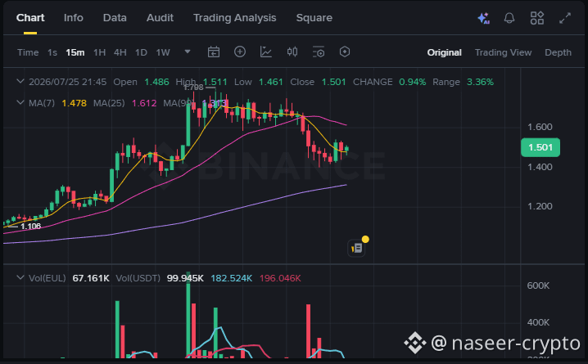This screenshot has width=588, height=364.
Task: Open the Data tab
Action: click(115, 18)
